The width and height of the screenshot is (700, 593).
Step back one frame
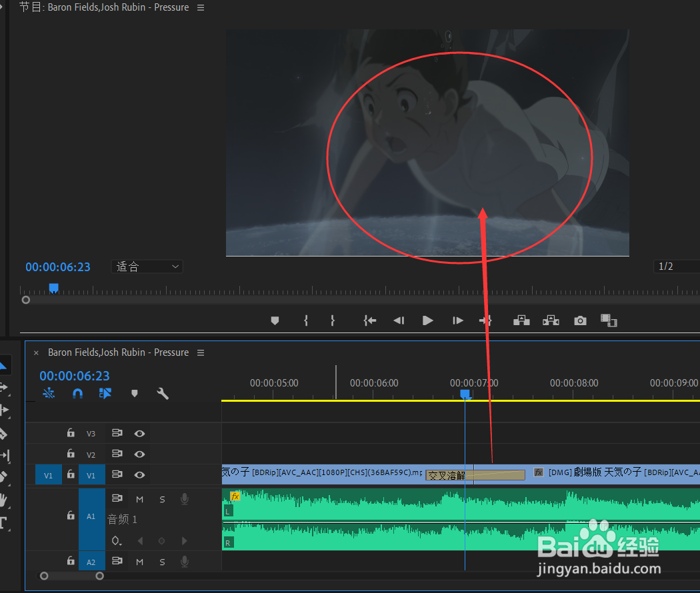(399, 320)
